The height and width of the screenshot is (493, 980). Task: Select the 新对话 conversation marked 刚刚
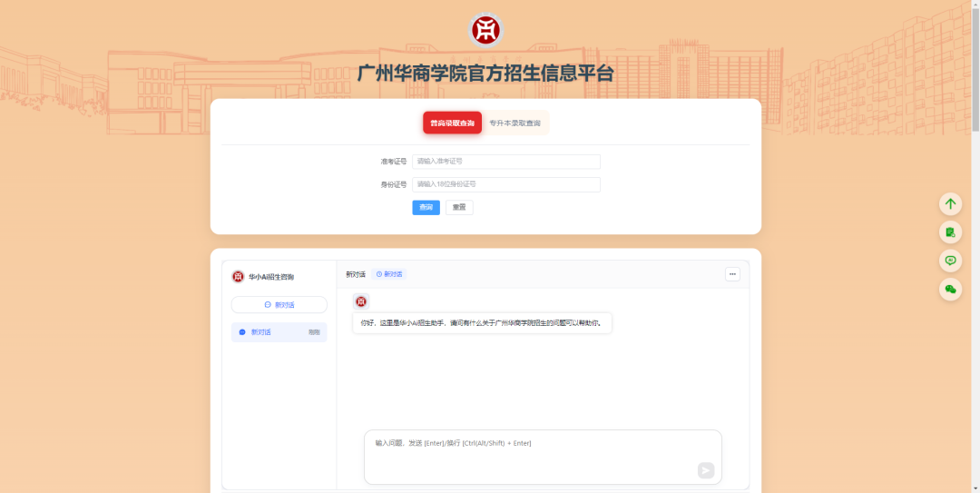tap(279, 332)
